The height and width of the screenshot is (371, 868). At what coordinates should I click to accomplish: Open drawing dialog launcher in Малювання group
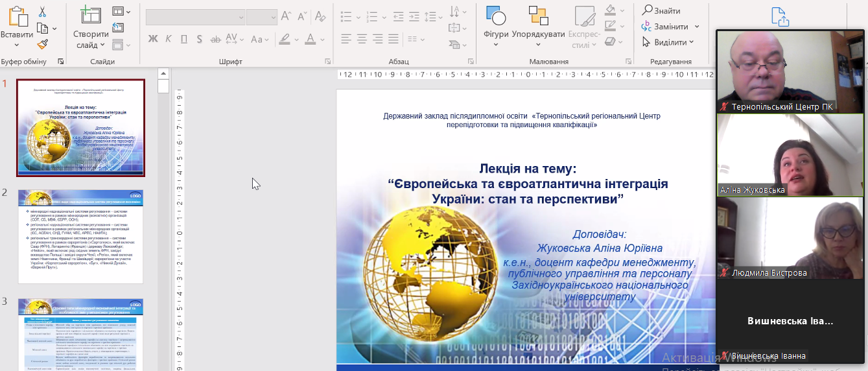628,62
